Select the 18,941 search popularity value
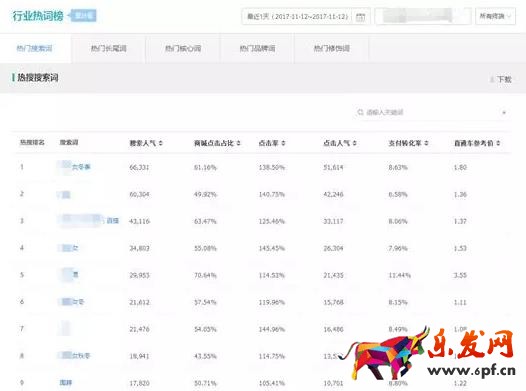Viewport: 526px width, 391px height. (139, 356)
